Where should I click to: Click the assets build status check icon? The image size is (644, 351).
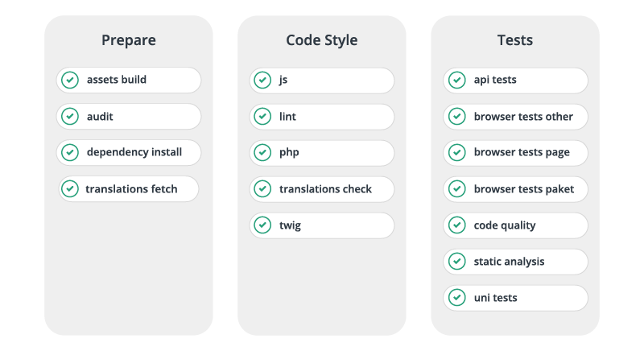(70, 80)
